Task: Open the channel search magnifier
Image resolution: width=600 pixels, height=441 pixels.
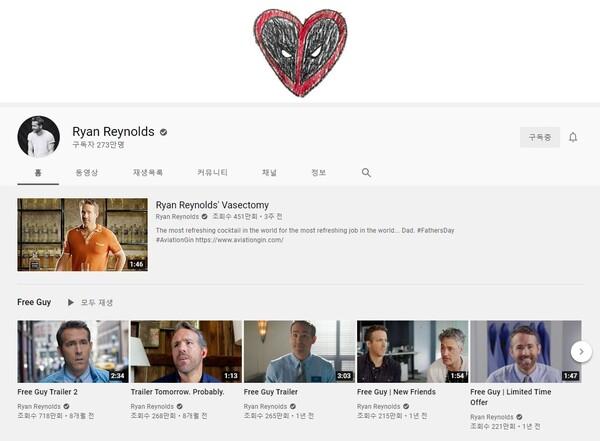Action: 366,173
